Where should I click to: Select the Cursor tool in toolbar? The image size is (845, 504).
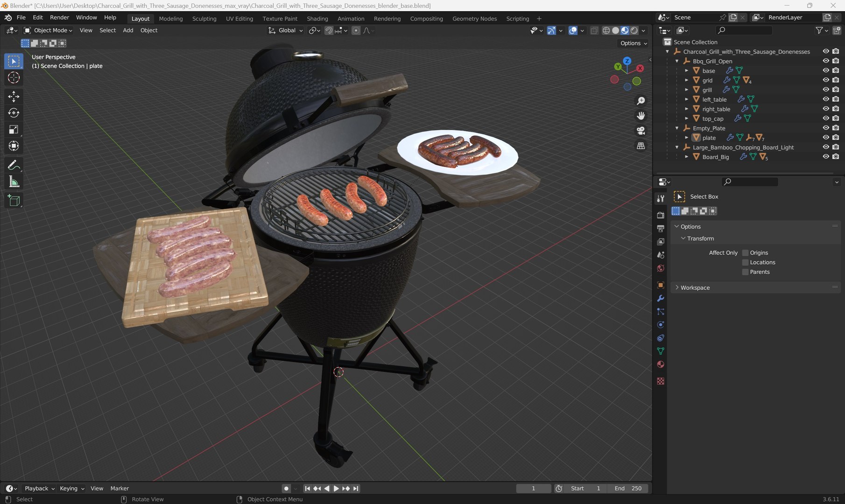point(14,77)
